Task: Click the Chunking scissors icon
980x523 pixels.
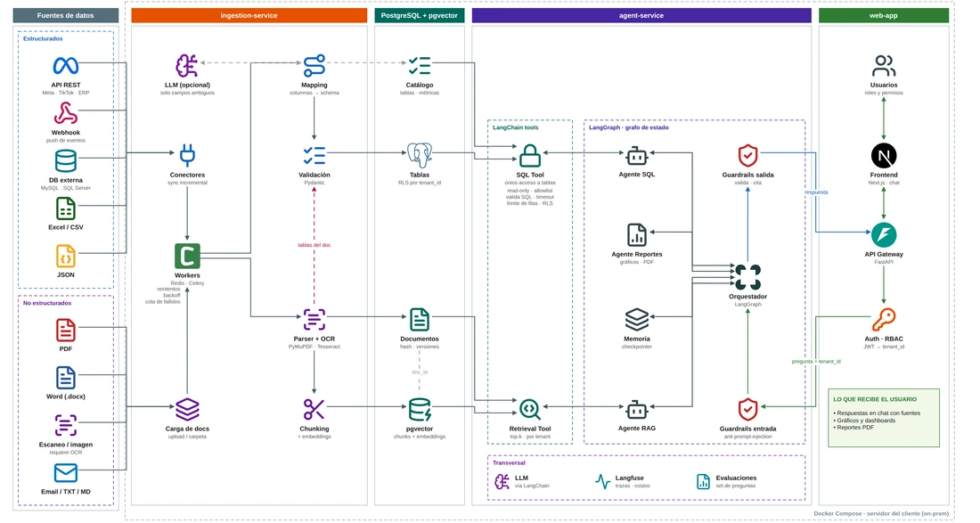Action: coord(314,410)
